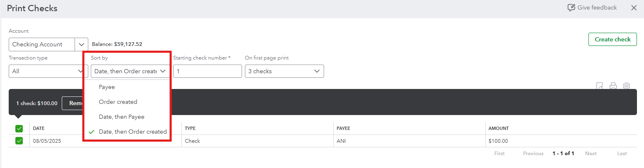Image resolution: width=644 pixels, height=168 pixels.
Task: Collapse the Sort by dropdown
Action: coord(130,71)
